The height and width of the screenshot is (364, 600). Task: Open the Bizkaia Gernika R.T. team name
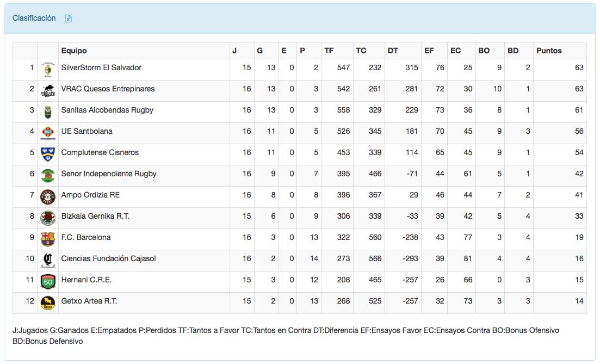coord(95,216)
